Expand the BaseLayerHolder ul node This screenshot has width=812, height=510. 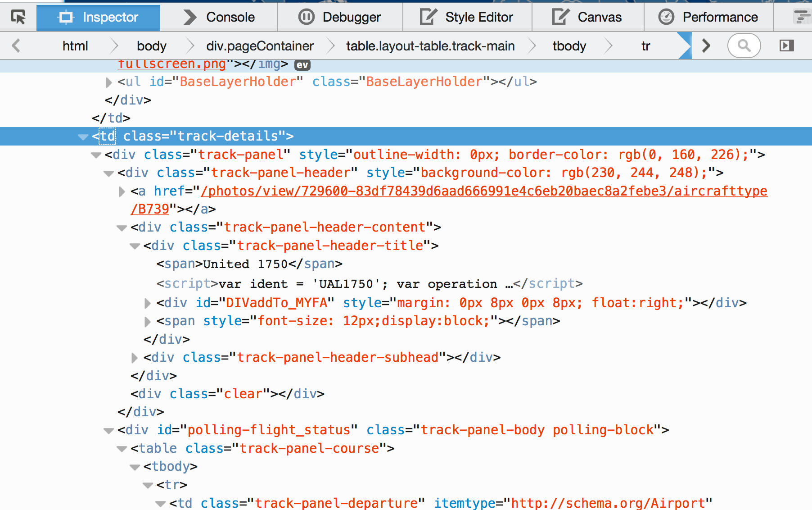tap(108, 82)
